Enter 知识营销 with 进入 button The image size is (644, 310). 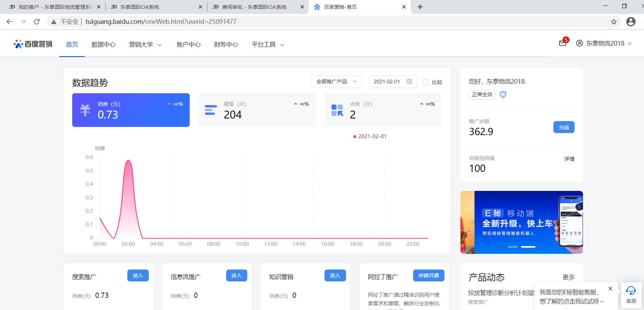point(335,276)
